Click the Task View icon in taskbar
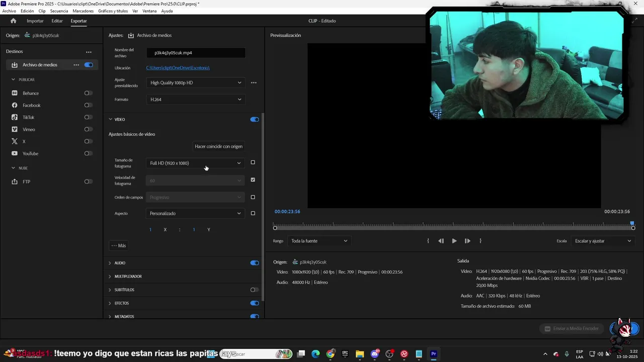Screen dimensions: 644x362 [x=301, y=354]
